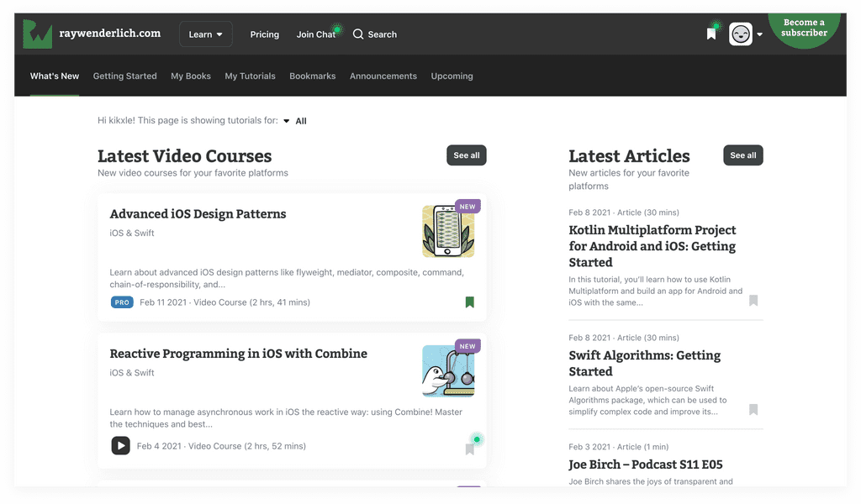Toggle bookmark on Advanced iOS Design Patterns

tap(469, 302)
